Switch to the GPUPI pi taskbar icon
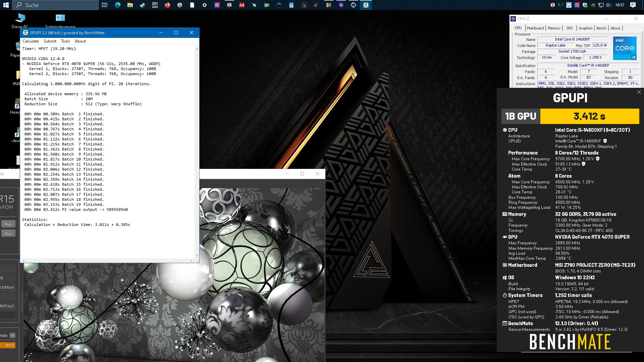 pos(366,5)
